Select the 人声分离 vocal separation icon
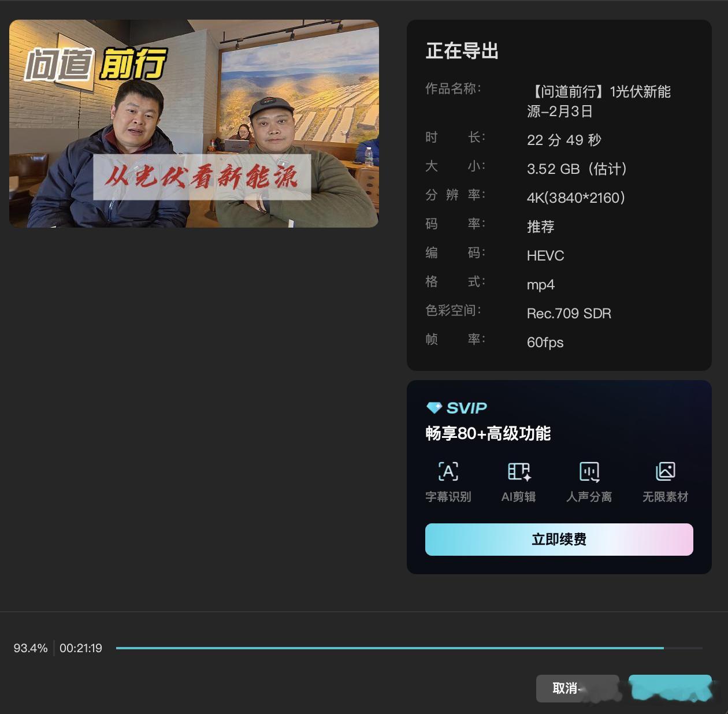The height and width of the screenshot is (714, 728). click(589, 471)
